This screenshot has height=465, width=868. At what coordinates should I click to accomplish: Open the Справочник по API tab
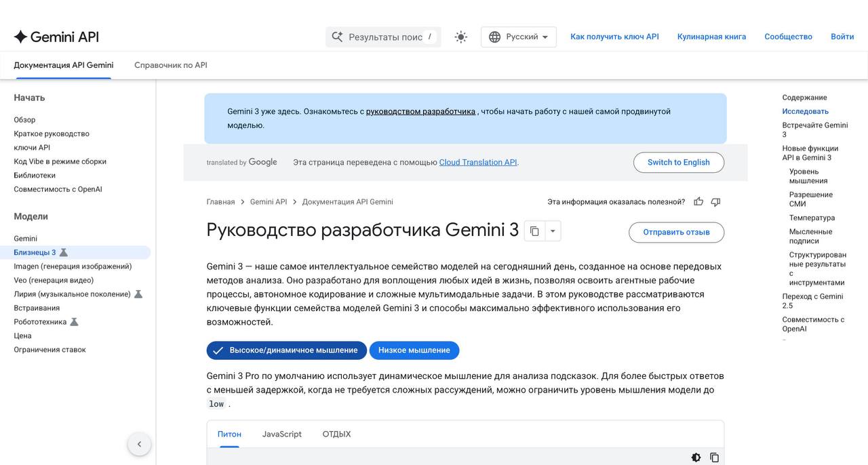tap(171, 65)
